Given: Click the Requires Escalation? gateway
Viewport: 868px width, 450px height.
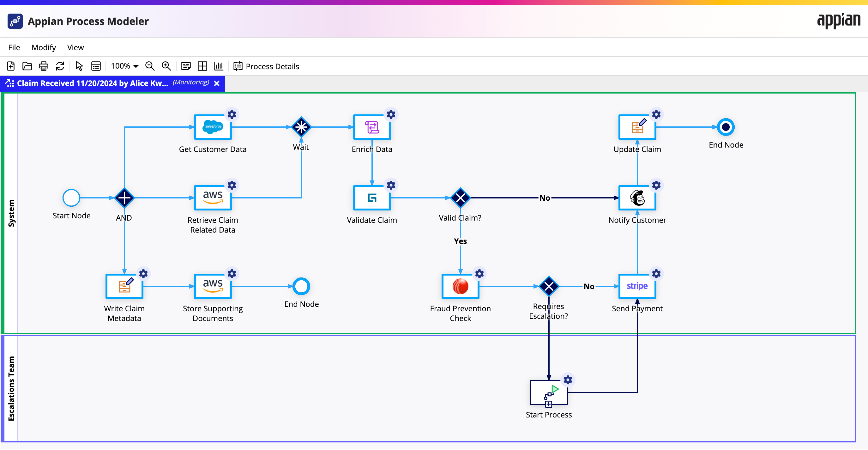Looking at the screenshot, I should pyautogui.click(x=549, y=287).
